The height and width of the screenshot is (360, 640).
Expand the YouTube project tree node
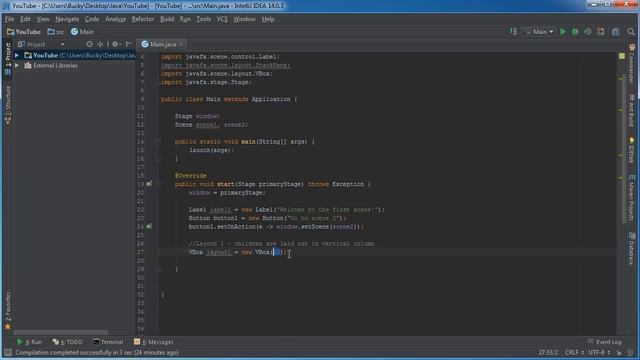click(x=17, y=55)
